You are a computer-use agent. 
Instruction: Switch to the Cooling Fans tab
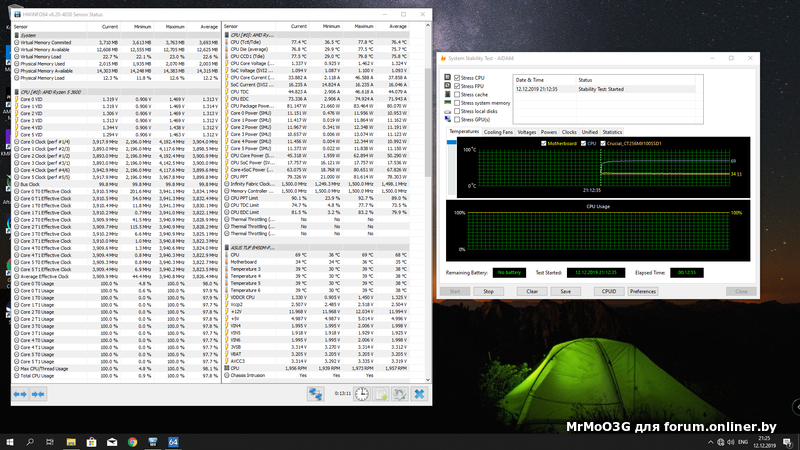(498, 132)
